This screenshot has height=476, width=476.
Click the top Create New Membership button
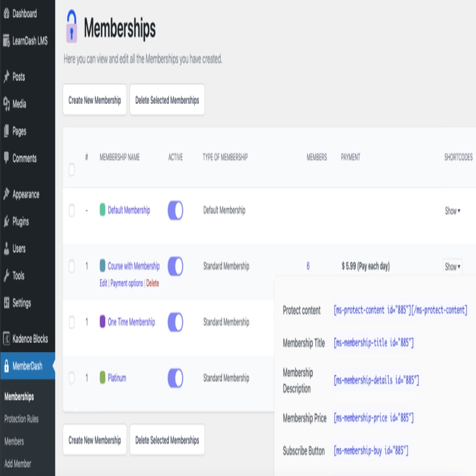coord(95,100)
